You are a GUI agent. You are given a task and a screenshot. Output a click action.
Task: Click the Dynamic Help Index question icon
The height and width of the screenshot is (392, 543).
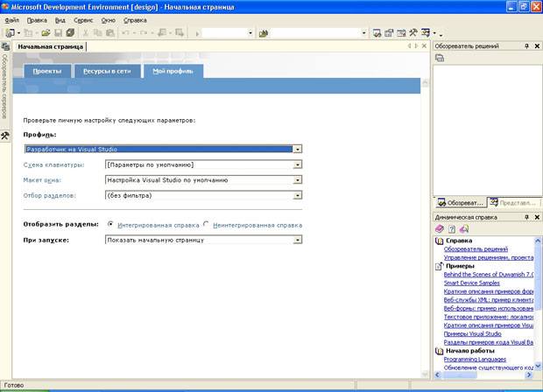point(452,228)
